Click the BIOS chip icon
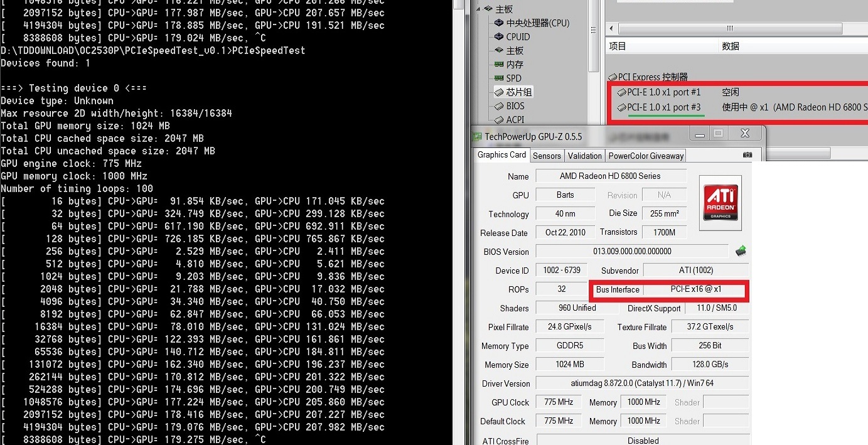 tap(499, 105)
